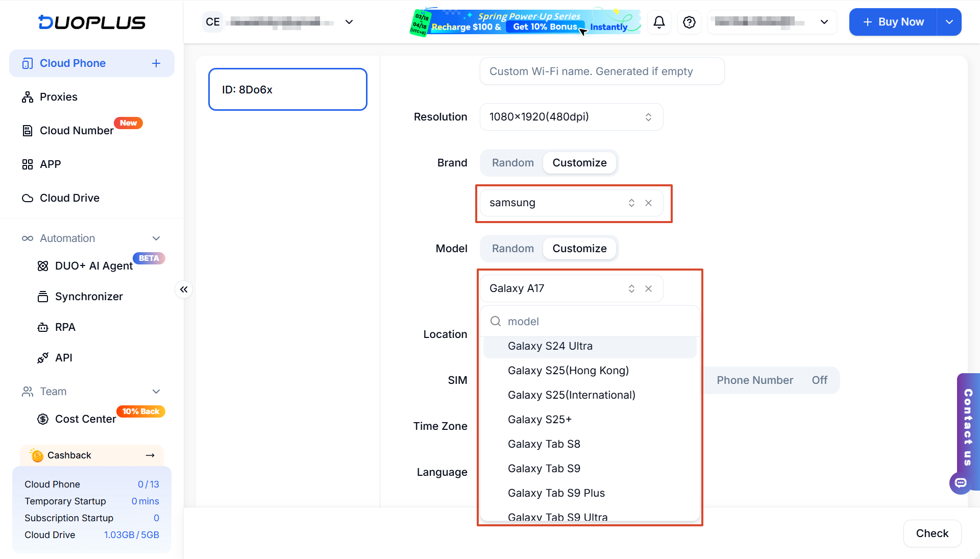Open the account name dropdown
The image size is (980, 559).
(x=772, y=22)
